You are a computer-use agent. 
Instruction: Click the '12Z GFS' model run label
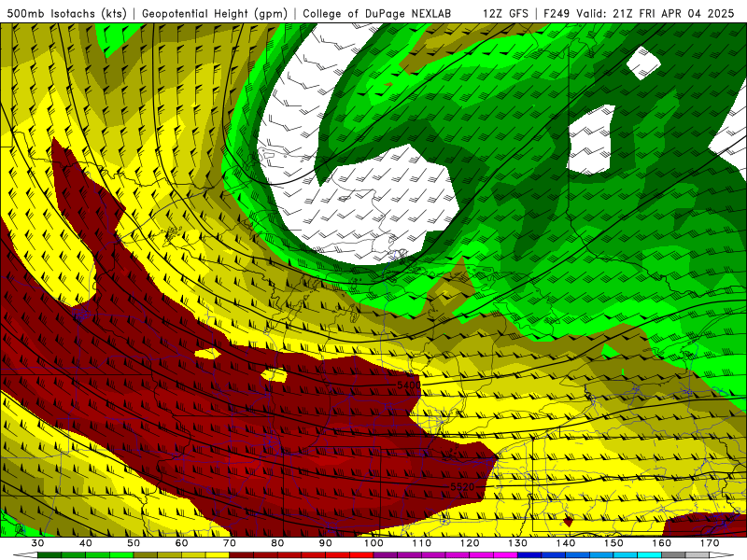coord(505,13)
